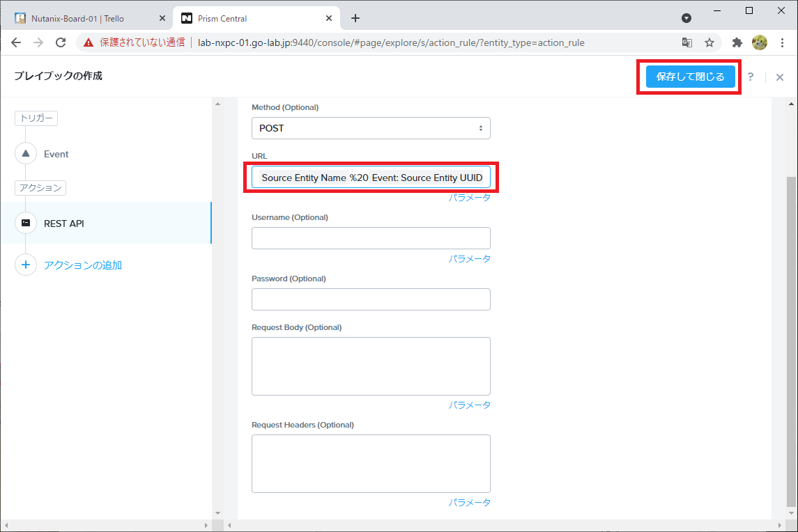798x532 pixels.
Task: Close the Nutanix-Board-01 Trello tab
Action: pyautogui.click(x=162, y=18)
